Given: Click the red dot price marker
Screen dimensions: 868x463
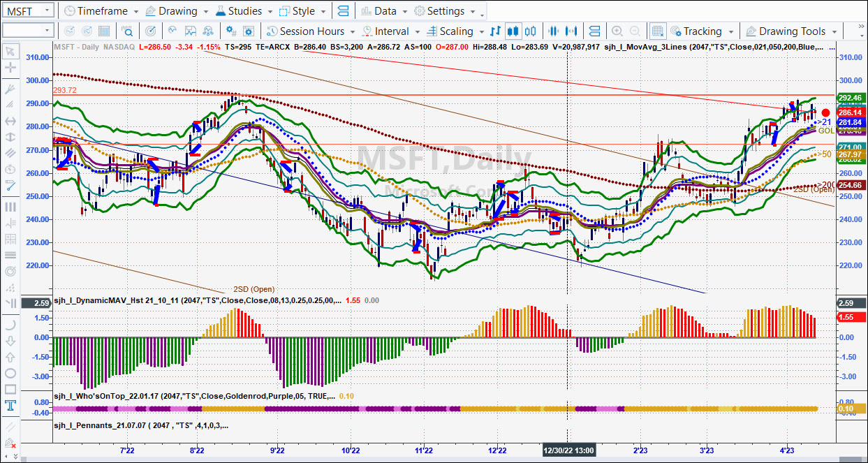Looking at the screenshot, I should pyautogui.click(x=826, y=112).
